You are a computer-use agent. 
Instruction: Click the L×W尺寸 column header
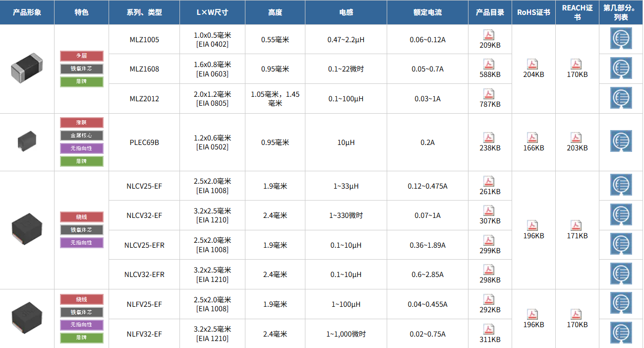[x=212, y=12]
